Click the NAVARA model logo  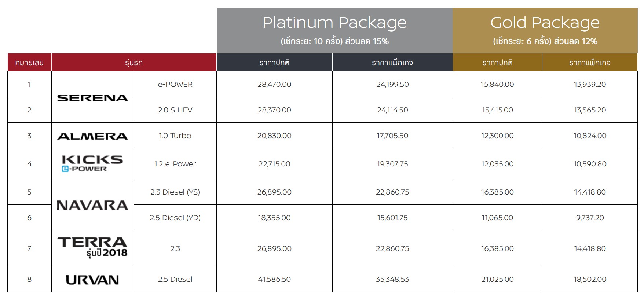click(93, 205)
